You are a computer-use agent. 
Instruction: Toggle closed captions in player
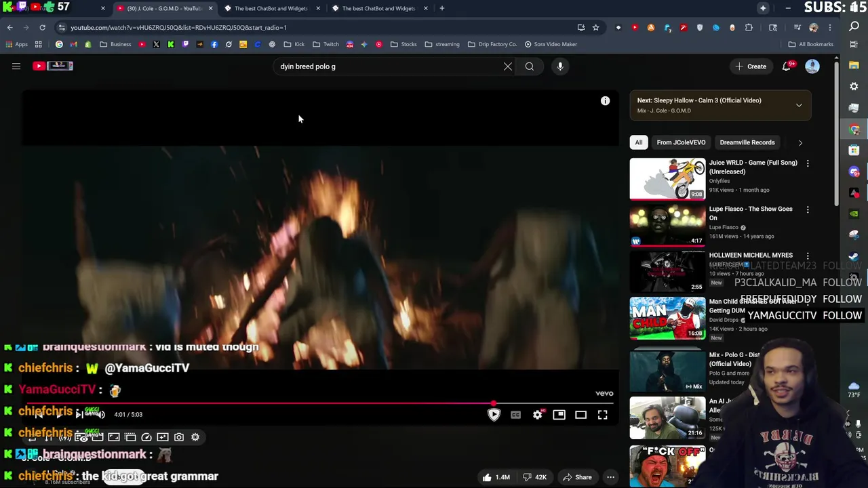coord(515,415)
